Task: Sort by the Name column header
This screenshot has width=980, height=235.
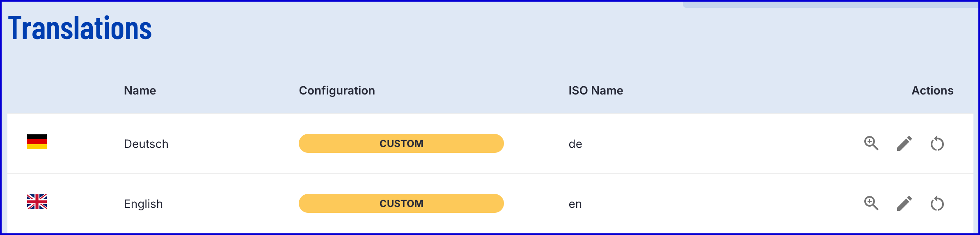Action: coord(140,90)
